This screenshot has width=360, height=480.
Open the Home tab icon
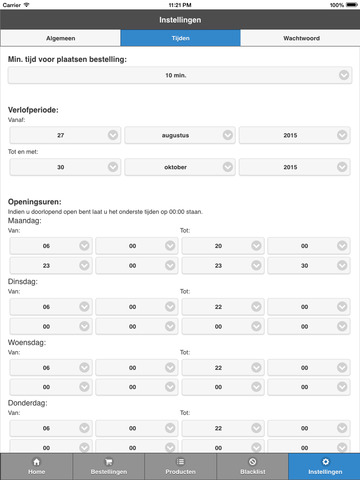click(x=36, y=462)
